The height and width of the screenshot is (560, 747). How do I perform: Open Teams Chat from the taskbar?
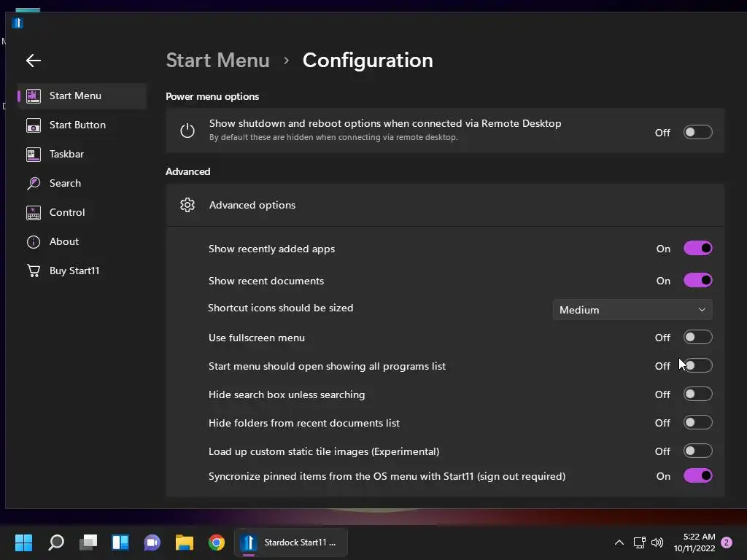(152, 542)
